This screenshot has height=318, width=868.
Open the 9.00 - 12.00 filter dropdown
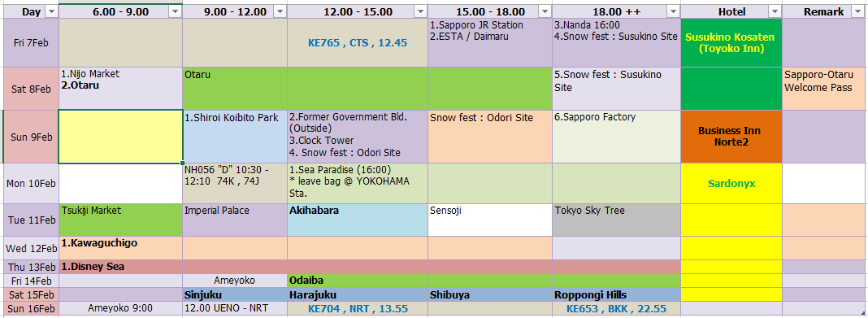280,11
